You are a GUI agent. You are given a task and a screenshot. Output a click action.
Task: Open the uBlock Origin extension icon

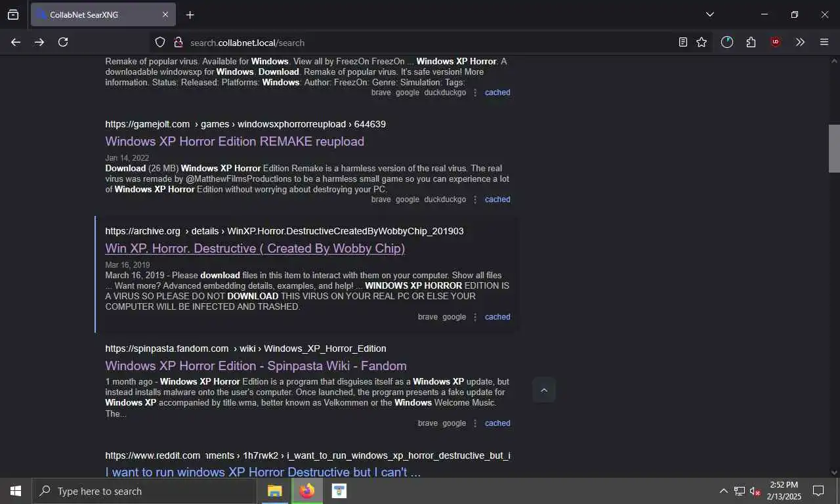pyautogui.click(x=776, y=42)
